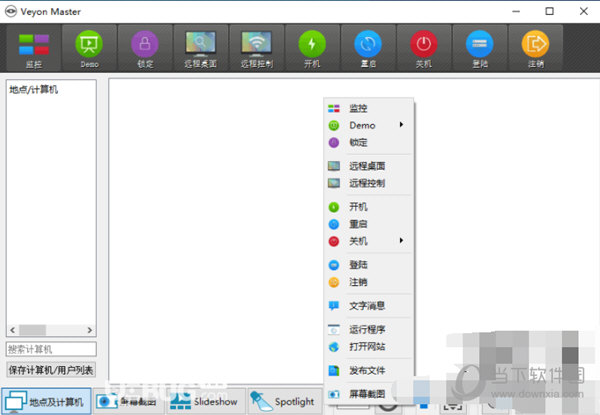Choose 登陆 in the context menu
This screenshot has height=415, width=600.
[x=368, y=265]
